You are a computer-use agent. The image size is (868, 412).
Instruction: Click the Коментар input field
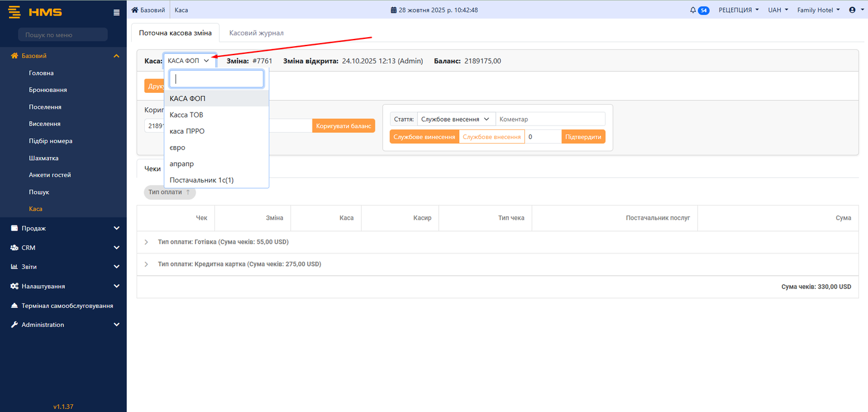click(550, 119)
